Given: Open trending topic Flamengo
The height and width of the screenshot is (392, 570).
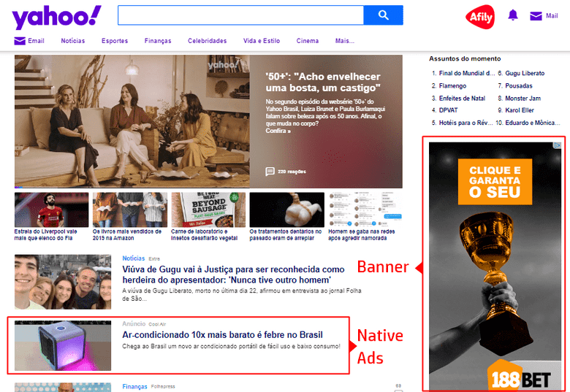Looking at the screenshot, I should click(x=452, y=86).
